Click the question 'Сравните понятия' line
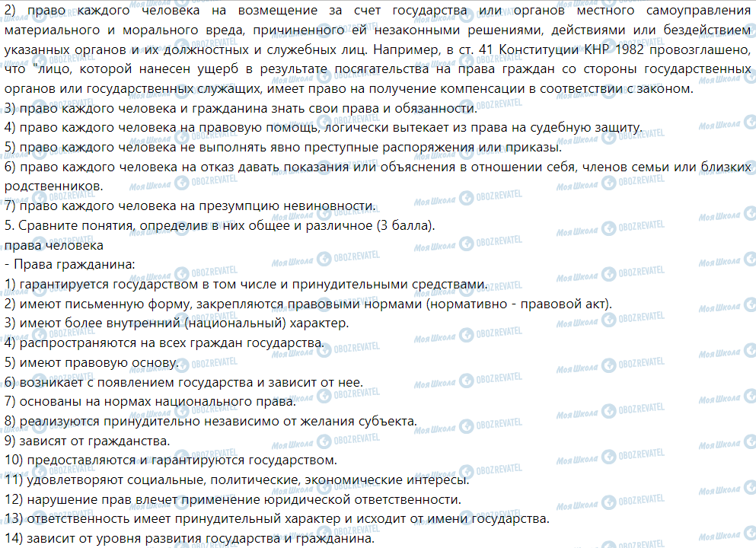 pos(219,225)
